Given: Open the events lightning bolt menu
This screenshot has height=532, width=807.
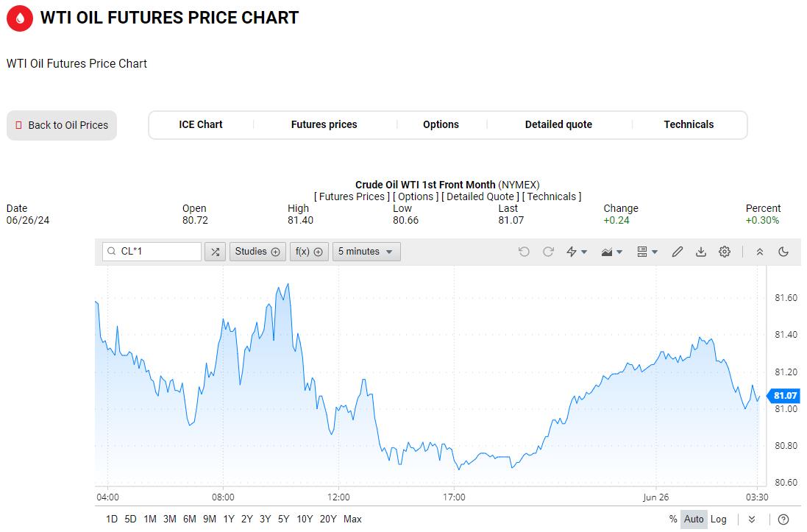Looking at the screenshot, I should (x=577, y=252).
